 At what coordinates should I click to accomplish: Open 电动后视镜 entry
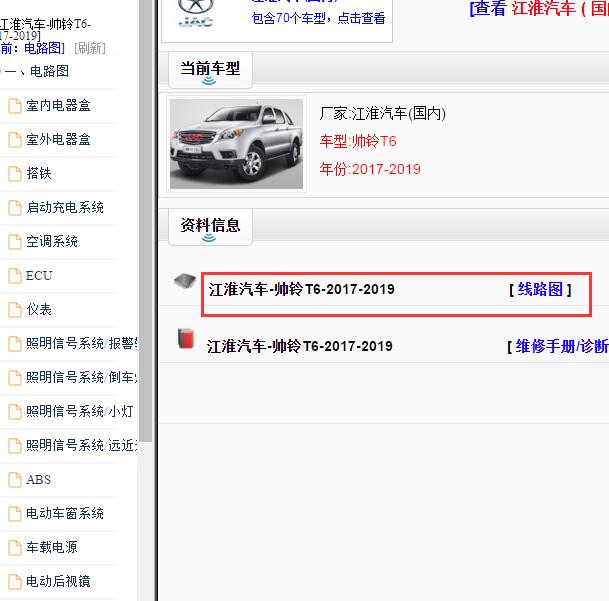[58, 582]
